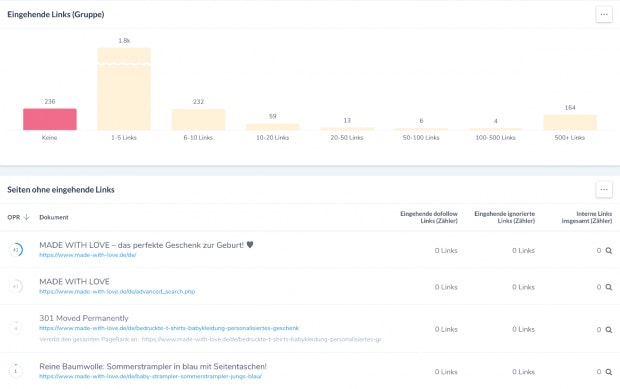
Task: Sort table by OPR column arrow
Action: pos(26,217)
